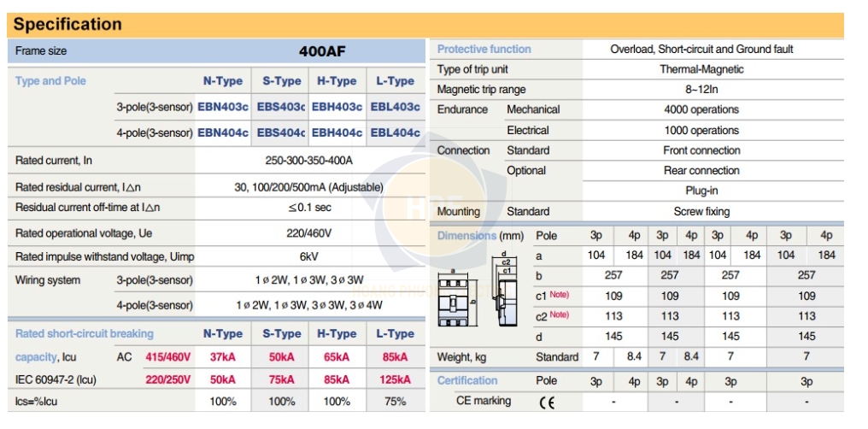Click model EBS403c
The width and height of the screenshot is (868, 429).
tap(281, 107)
